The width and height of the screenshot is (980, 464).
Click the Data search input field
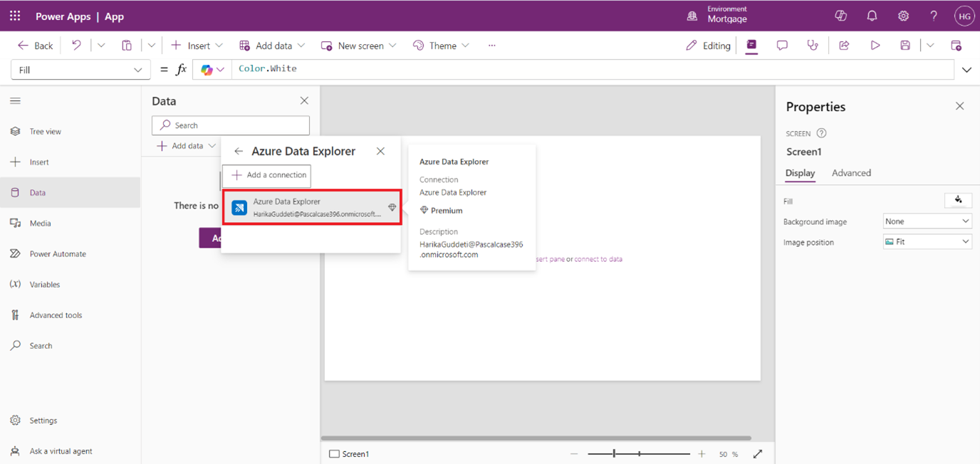point(231,125)
